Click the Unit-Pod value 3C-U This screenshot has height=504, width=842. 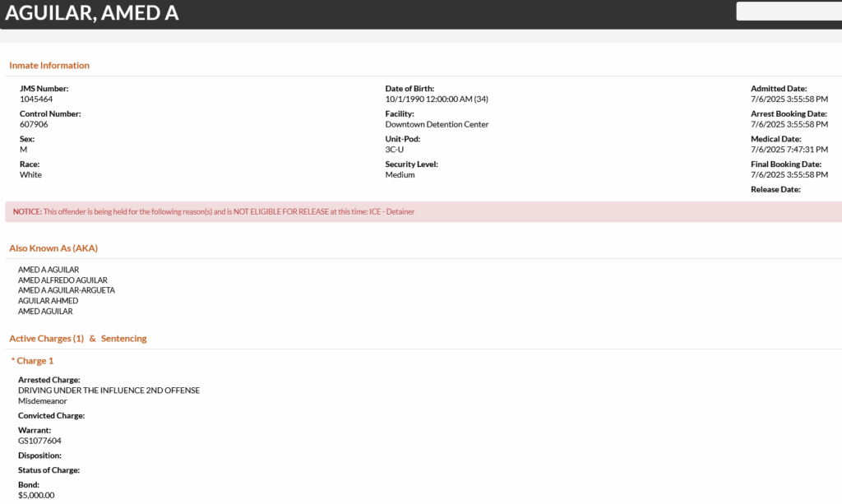(394, 150)
